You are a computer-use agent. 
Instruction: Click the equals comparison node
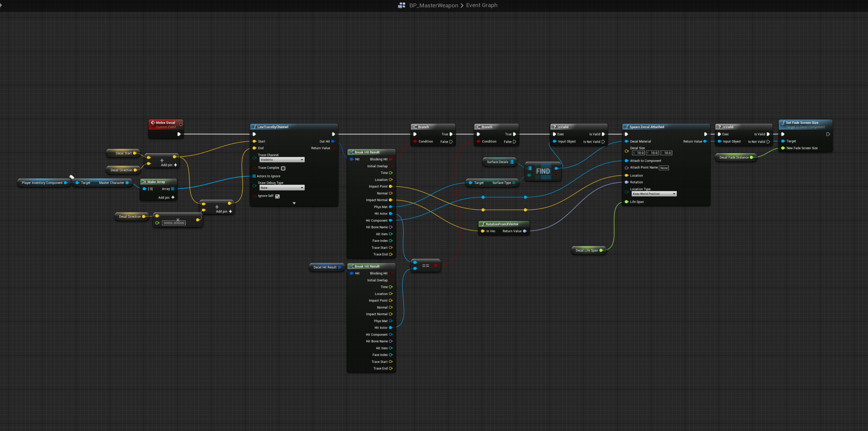tap(426, 266)
